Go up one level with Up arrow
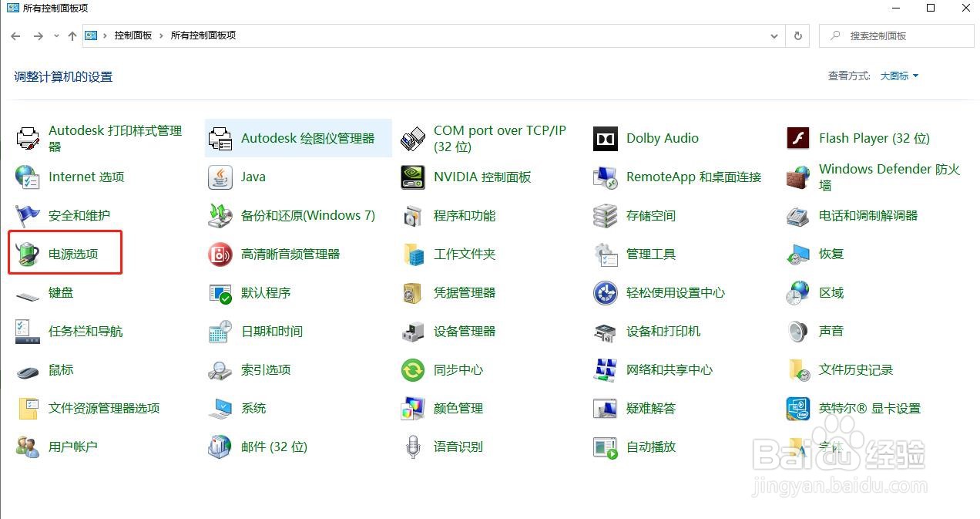Viewport: 980px width, 519px height. tap(72, 36)
